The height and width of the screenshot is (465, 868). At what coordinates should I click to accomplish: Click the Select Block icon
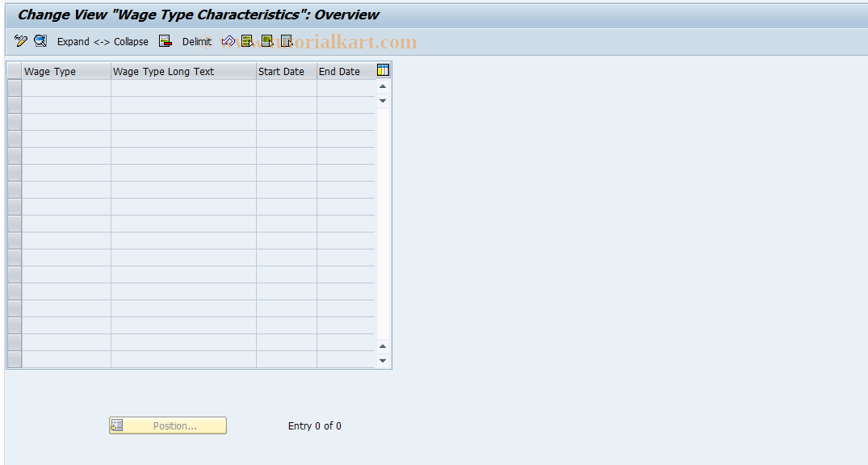267,41
